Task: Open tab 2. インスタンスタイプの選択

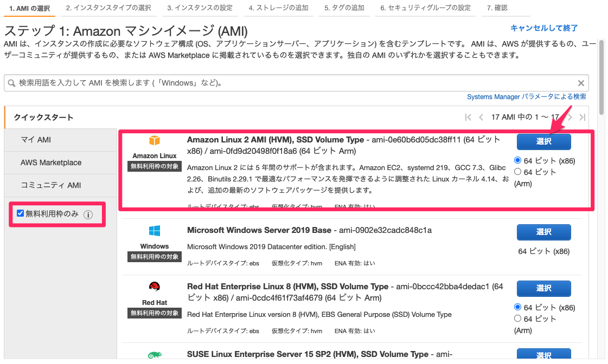Action: [x=108, y=8]
